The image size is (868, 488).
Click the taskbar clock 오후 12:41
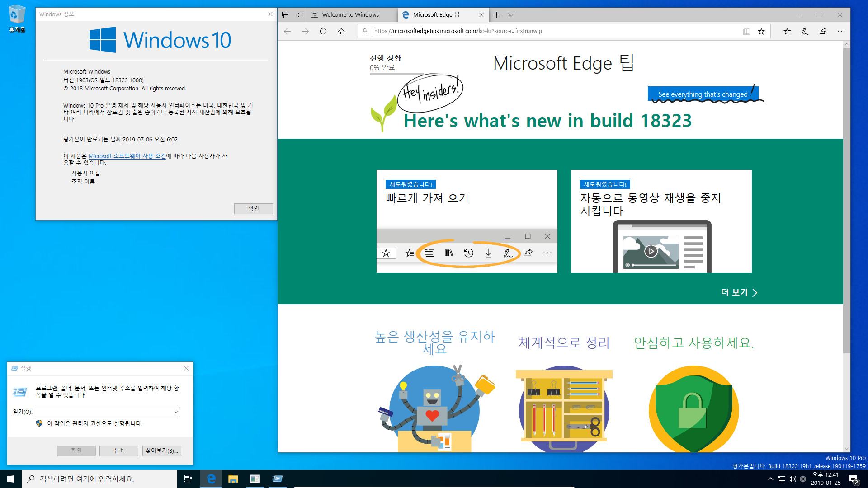coord(826,479)
